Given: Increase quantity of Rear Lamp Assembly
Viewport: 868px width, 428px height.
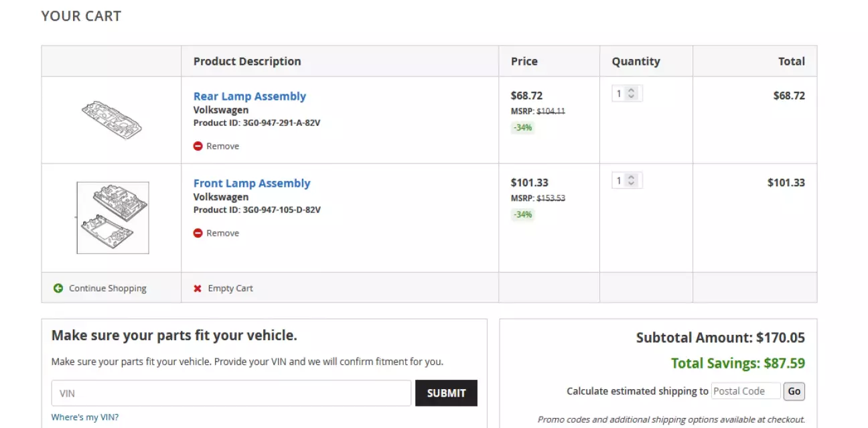Looking at the screenshot, I should 631,91.
